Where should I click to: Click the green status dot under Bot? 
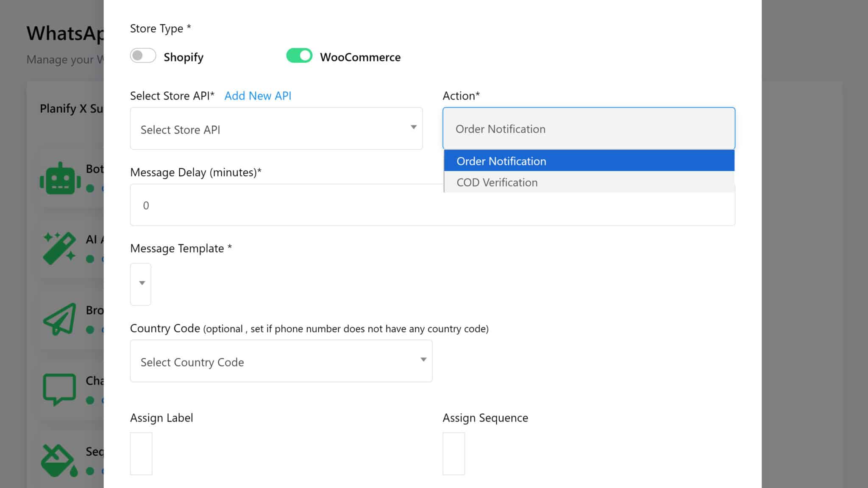90,189
